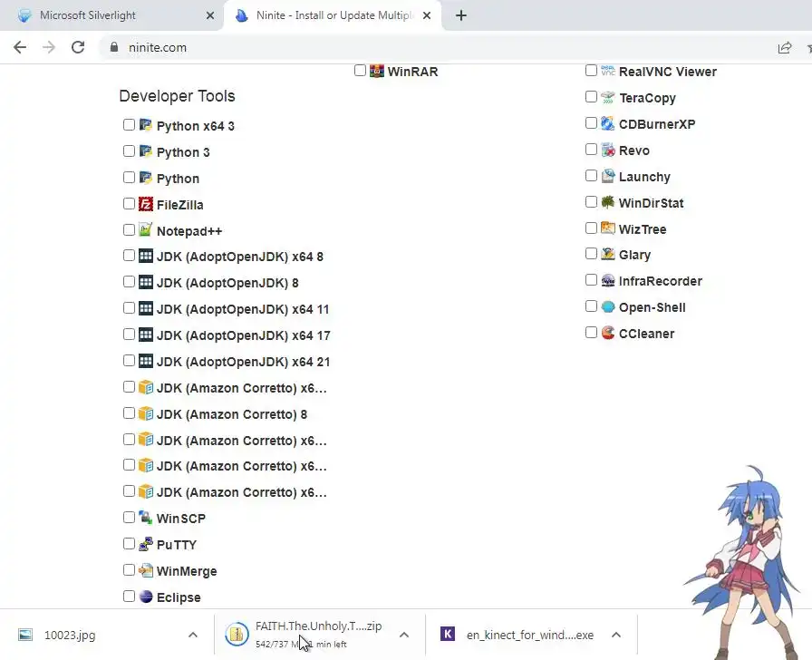
Task: Enable the Notepad++ checkbox
Action: click(x=129, y=229)
